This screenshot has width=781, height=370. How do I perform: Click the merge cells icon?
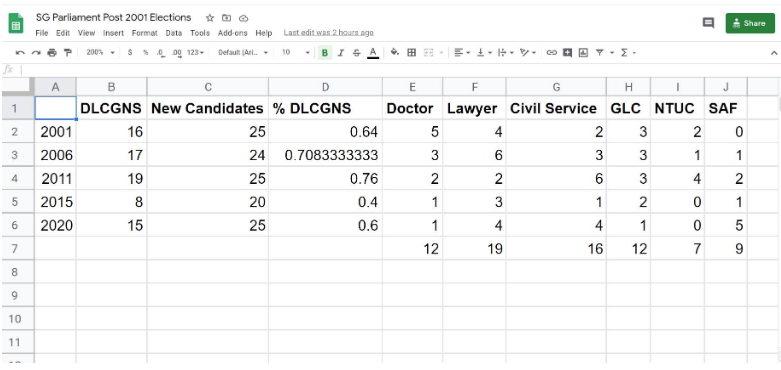(428, 52)
